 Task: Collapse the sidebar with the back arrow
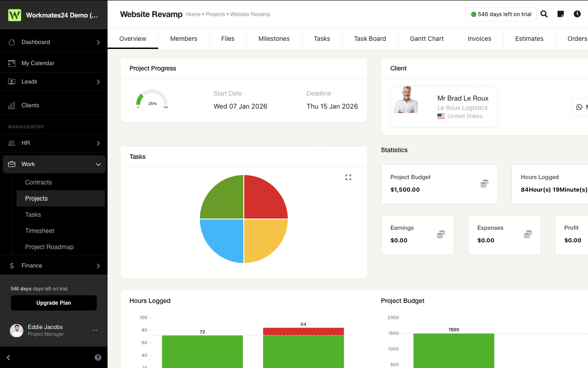click(x=9, y=358)
